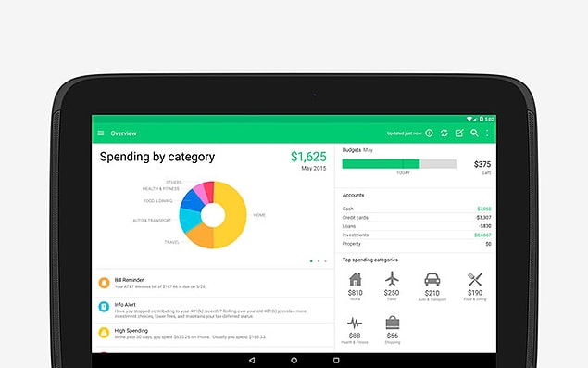Select the Food & Dining utensils icon

tap(475, 279)
